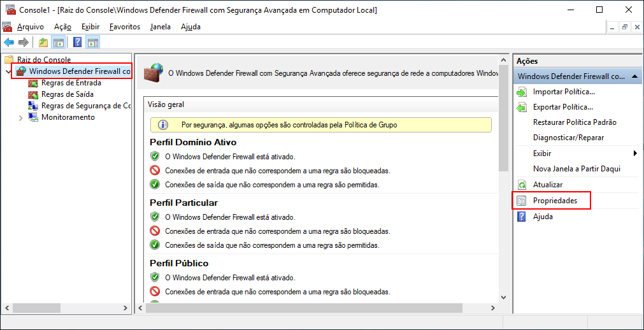Open the Exibir submenu arrow

coord(635,154)
